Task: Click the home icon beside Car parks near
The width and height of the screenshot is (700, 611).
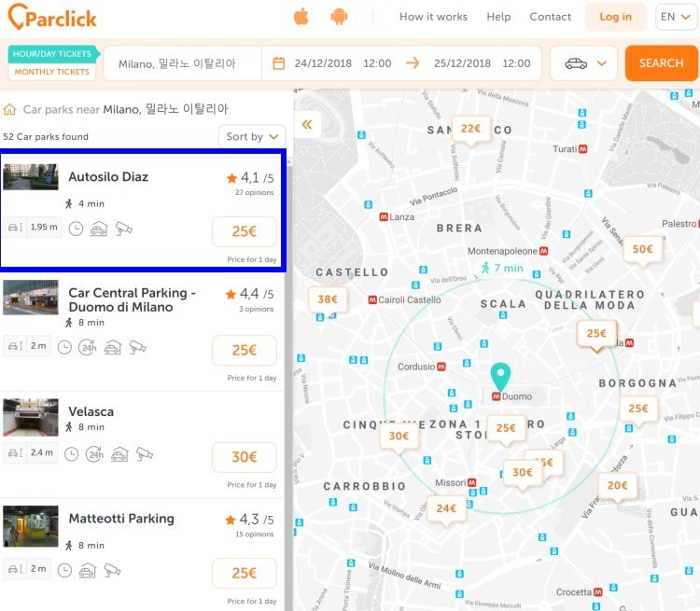Action: click(9, 109)
